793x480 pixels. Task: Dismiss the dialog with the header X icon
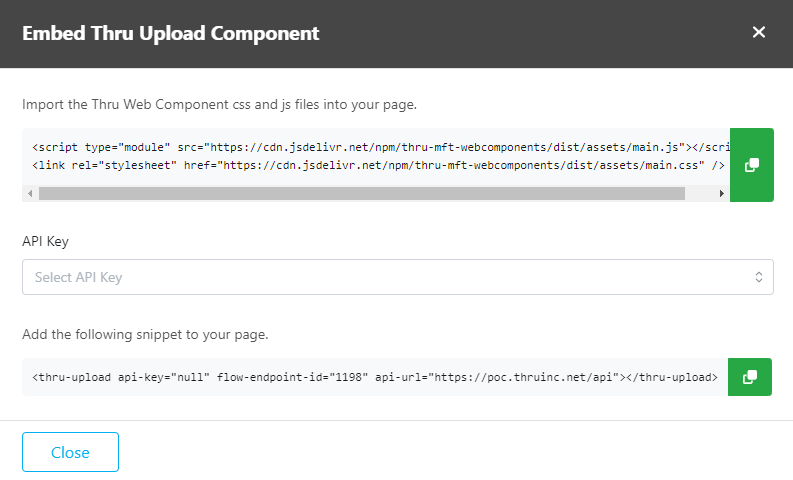coord(759,32)
